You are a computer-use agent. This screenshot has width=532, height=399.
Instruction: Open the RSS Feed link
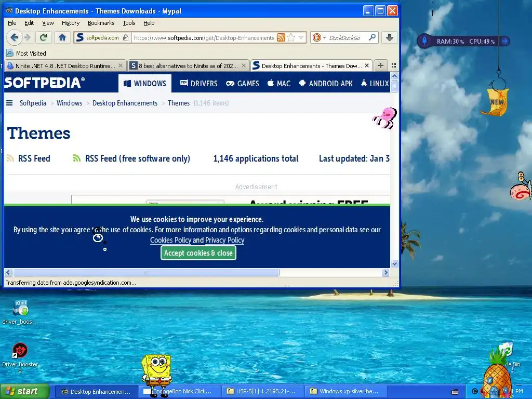point(29,158)
